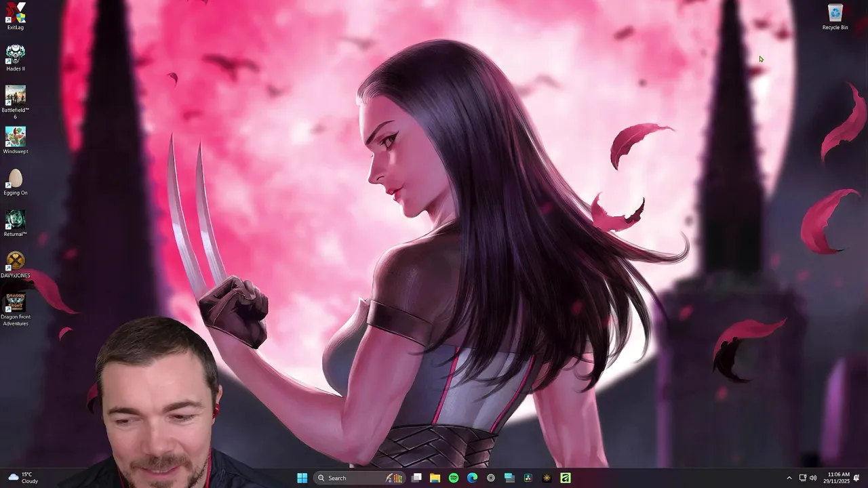Open the Windows Start menu
This screenshot has width=868, height=488.
coord(302,478)
